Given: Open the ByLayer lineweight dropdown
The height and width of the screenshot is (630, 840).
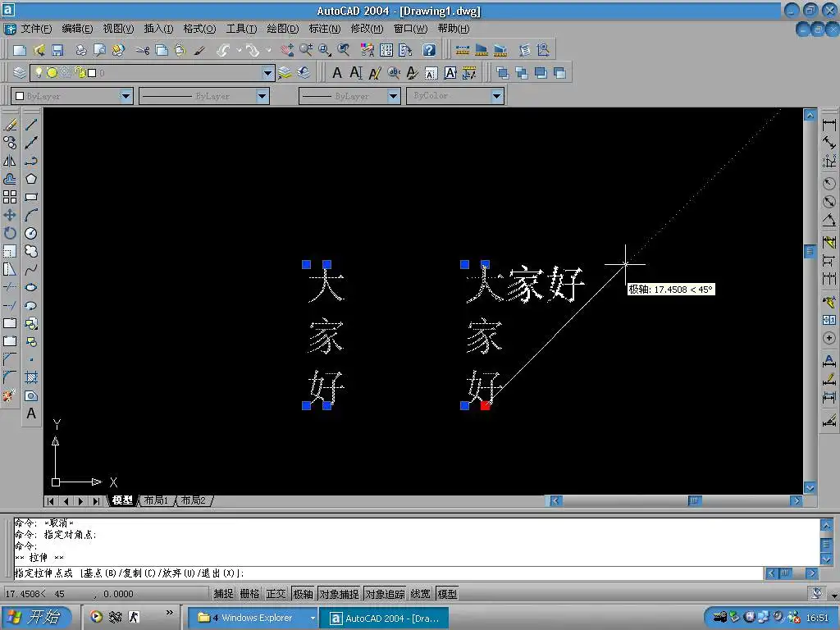Looking at the screenshot, I should coord(394,97).
